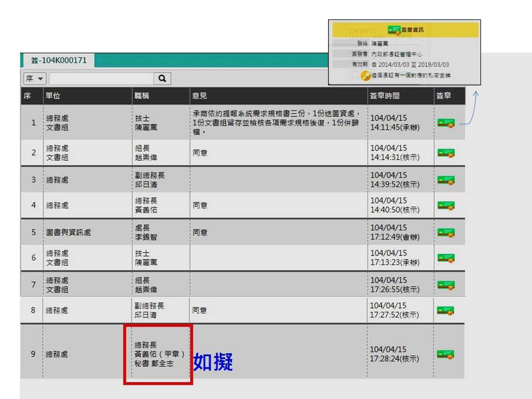Click the key icon in signature popup
Screen dimensions: 532x399
(365, 76)
